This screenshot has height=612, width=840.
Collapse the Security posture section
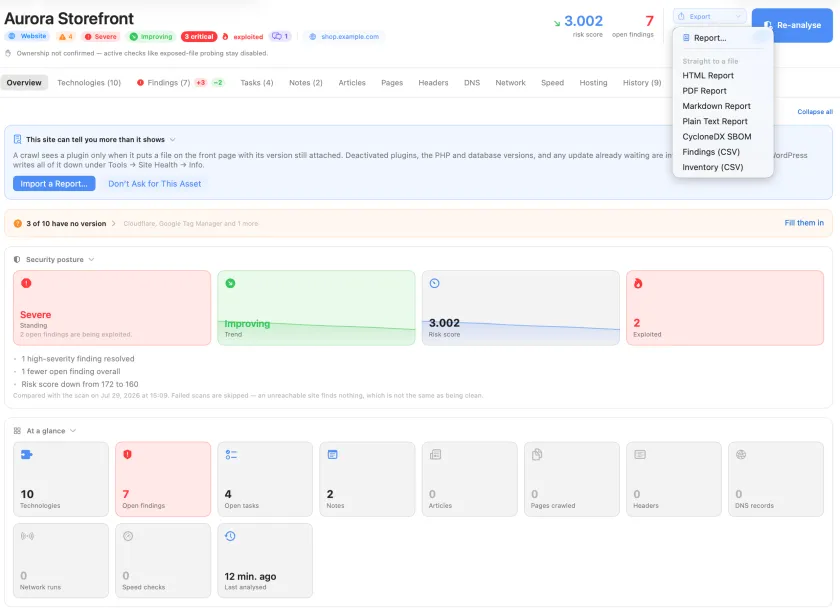click(x=91, y=259)
